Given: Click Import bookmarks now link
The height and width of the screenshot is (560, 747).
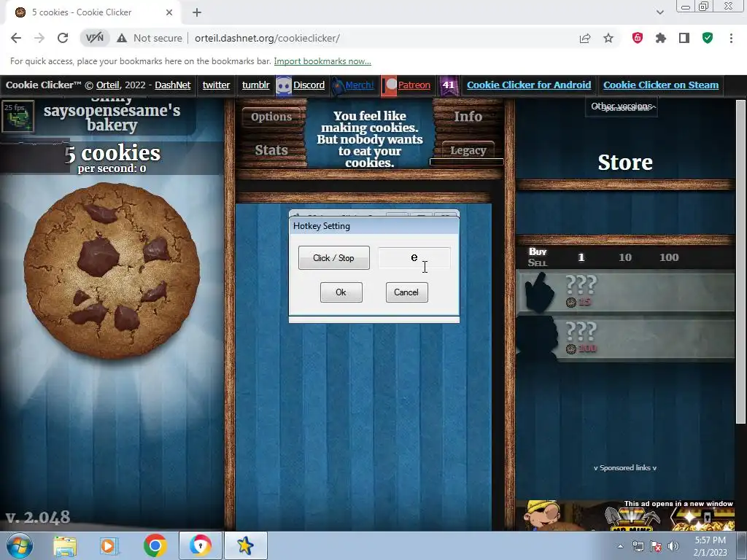Looking at the screenshot, I should coord(322,61).
